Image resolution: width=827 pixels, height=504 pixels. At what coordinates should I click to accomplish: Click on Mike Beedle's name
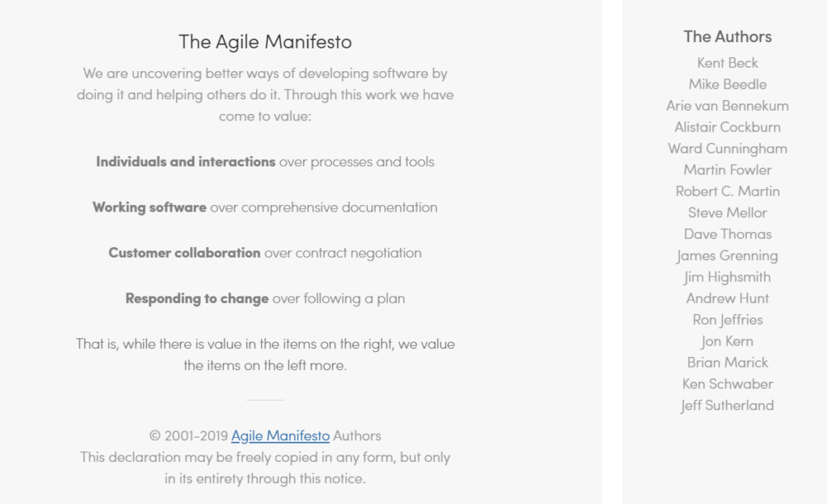[728, 84]
